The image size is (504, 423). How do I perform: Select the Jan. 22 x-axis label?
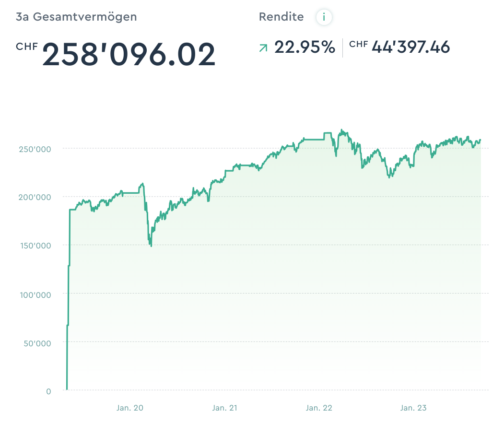319,408
